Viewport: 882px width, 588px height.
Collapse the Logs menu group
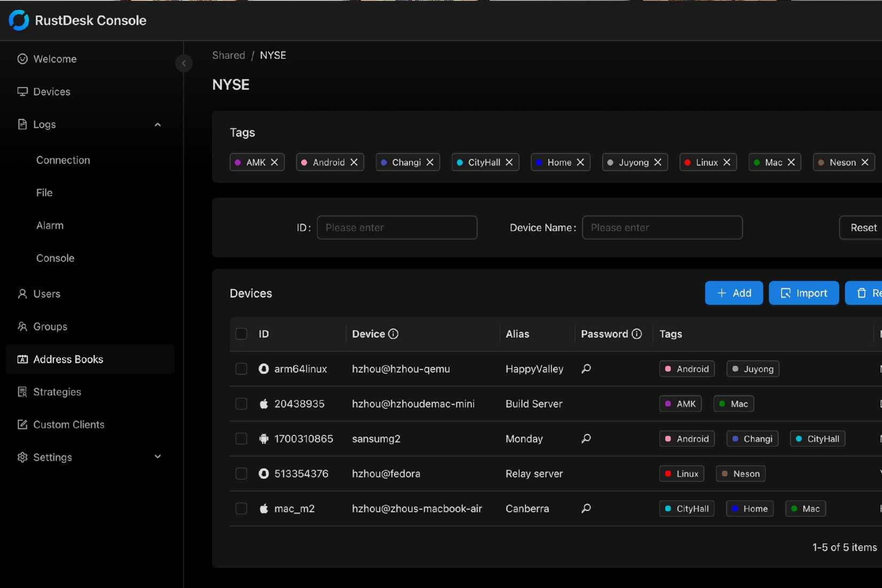(x=157, y=124)
